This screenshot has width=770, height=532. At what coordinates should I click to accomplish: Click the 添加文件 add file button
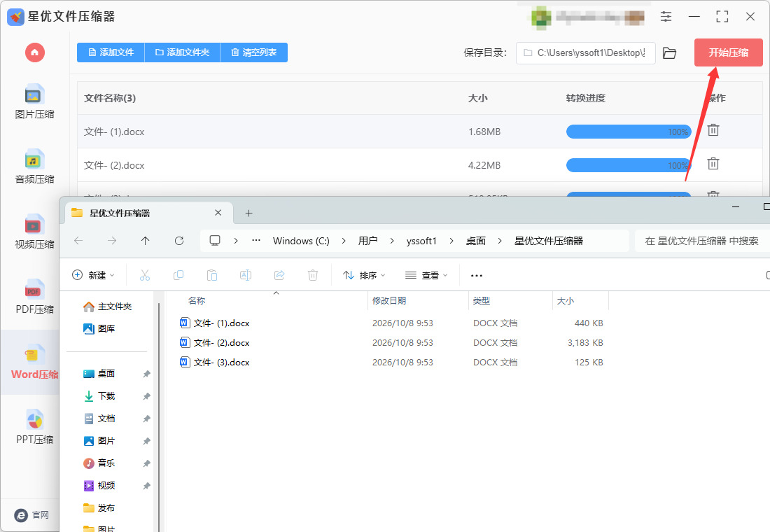(111, 52)
